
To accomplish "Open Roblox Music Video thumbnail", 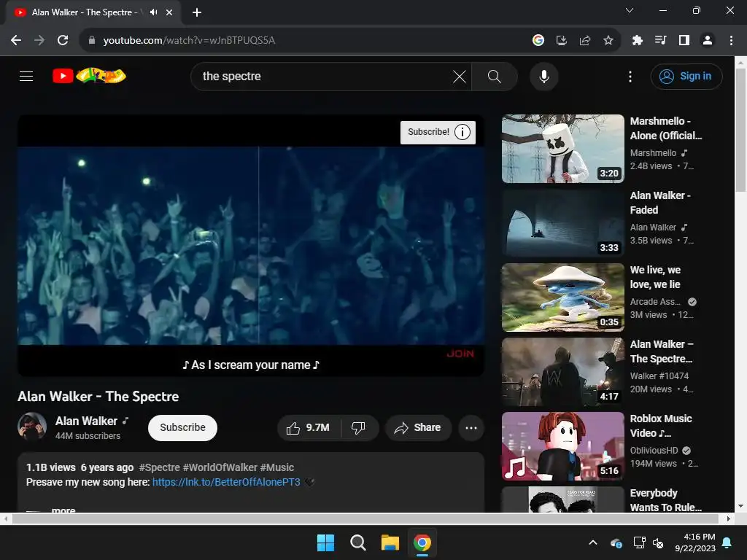I will pyautogui.click(x=562, y=446).
